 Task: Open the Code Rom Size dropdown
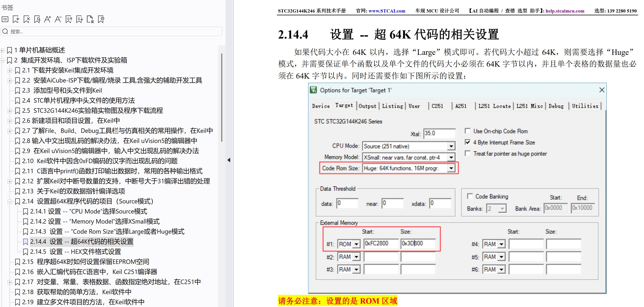451,168
